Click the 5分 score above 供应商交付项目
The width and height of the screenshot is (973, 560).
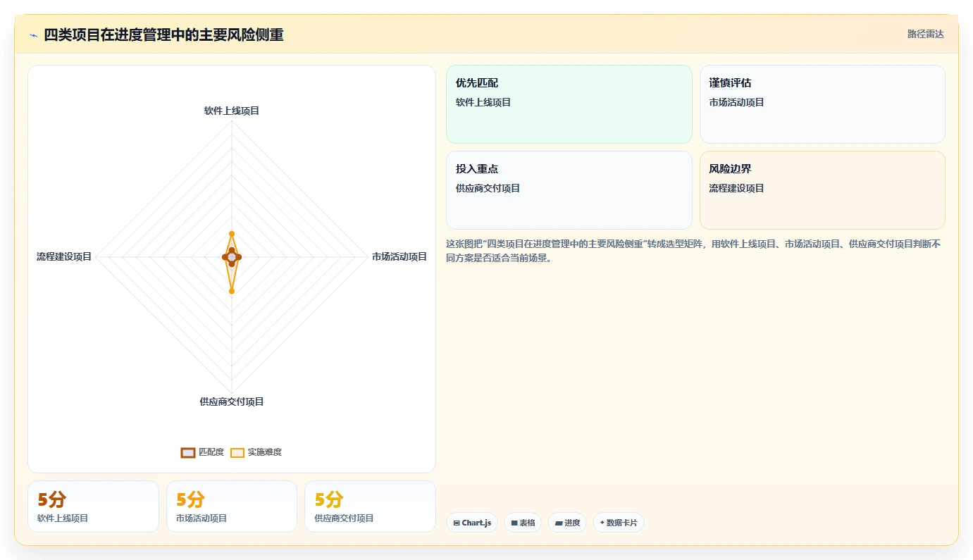point(328,499)
